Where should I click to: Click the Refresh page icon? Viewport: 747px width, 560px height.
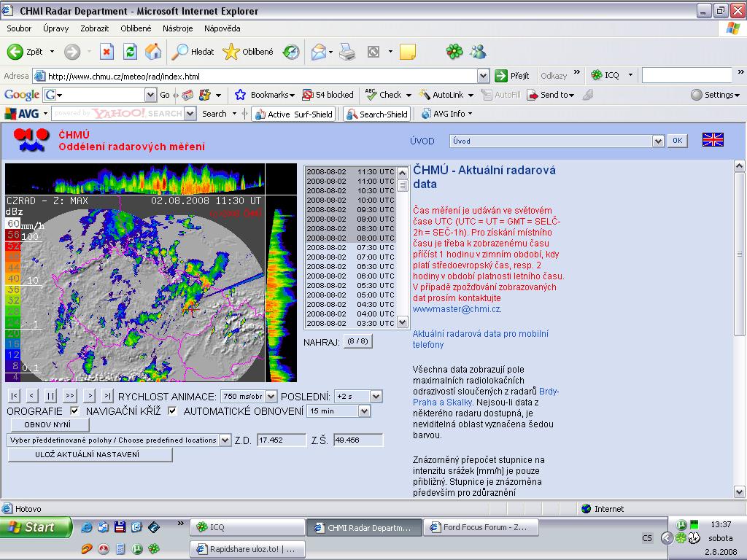click(x=130, y=52)
